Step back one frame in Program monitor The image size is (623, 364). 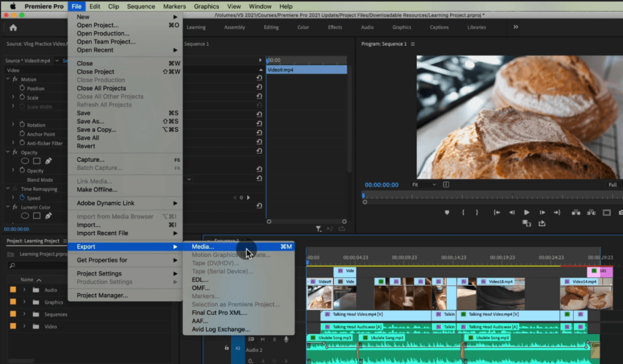tap(512, 213)
